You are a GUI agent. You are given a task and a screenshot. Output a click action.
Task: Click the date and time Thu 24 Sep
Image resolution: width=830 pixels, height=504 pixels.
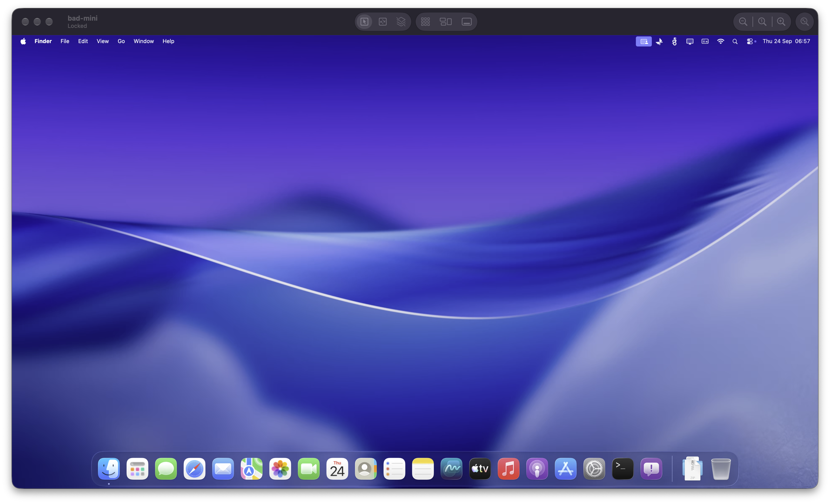coord(777,41)
